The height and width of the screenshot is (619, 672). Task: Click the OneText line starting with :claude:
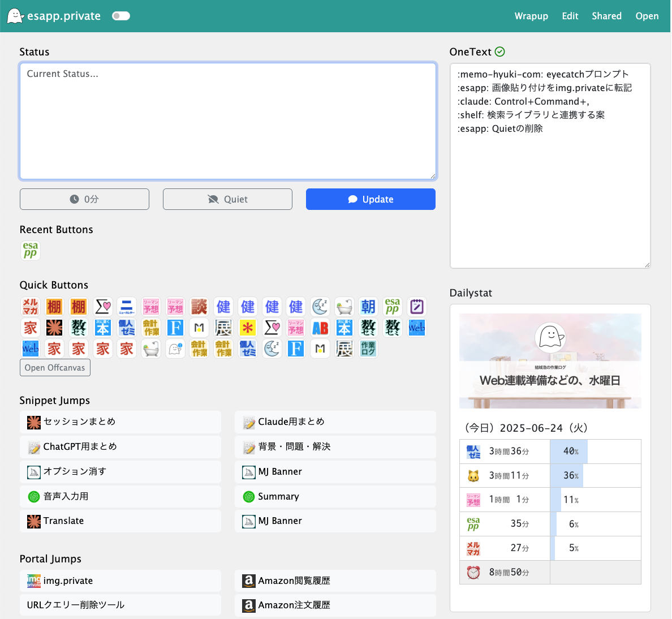[x=523, y=102]
